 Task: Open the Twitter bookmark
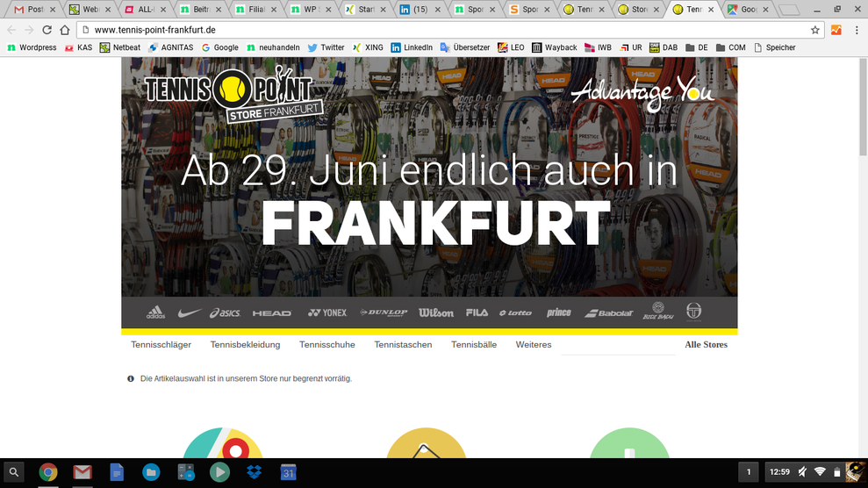point(326,47)
